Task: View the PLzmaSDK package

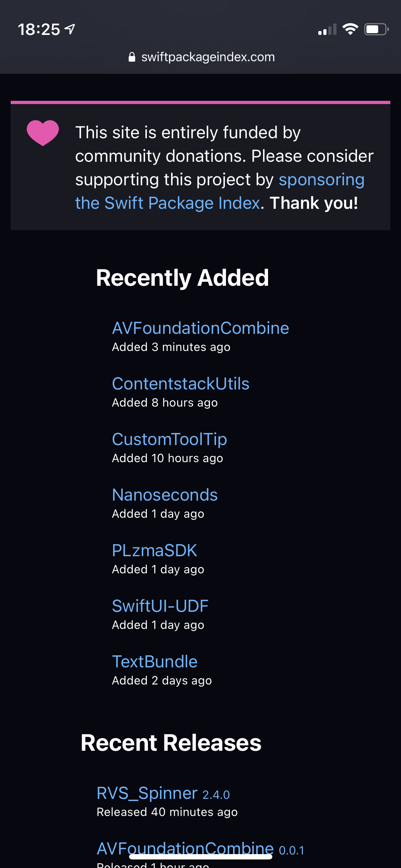Action: click(x=154, y=550)
